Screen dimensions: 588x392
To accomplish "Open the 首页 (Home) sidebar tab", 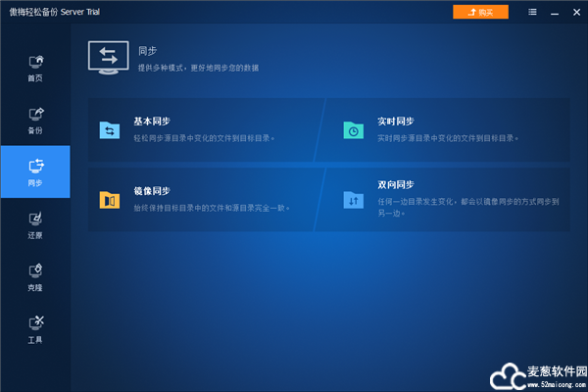I will 35,68.
